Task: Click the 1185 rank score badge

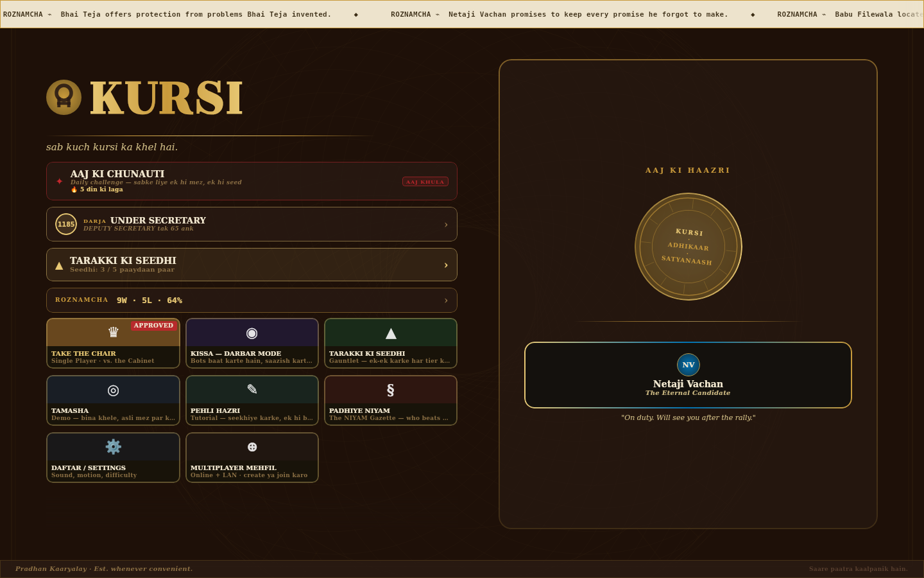Action: coord(66,224)
